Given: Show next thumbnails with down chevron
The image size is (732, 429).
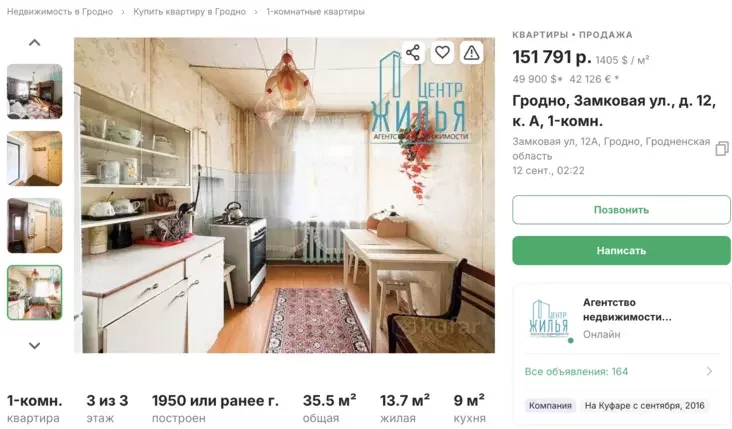Looking at the screenshot, I should 35,345.
